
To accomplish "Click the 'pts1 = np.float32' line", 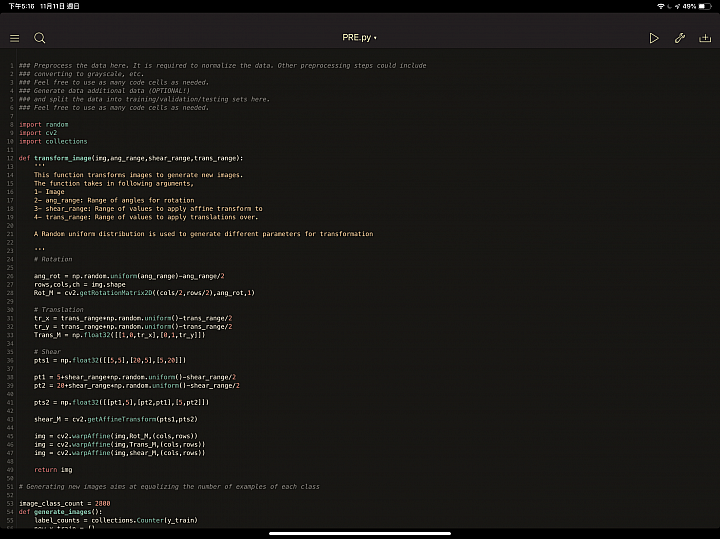I will 110,360.
